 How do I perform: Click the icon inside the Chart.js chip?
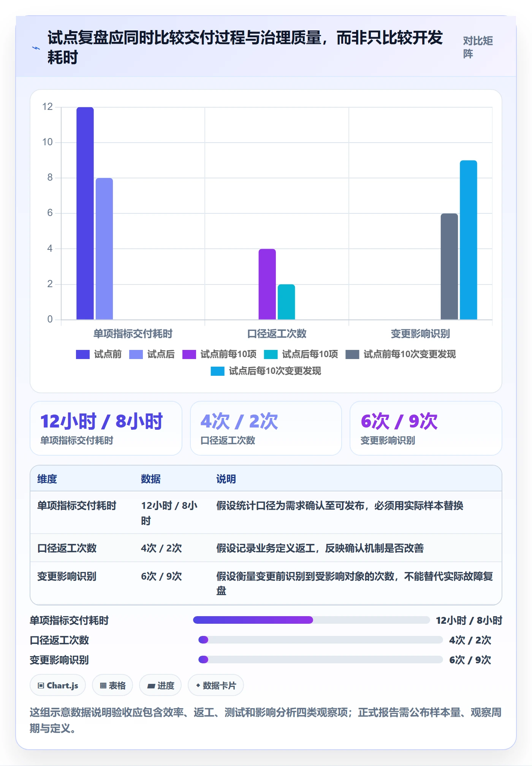tap(41, 686)
